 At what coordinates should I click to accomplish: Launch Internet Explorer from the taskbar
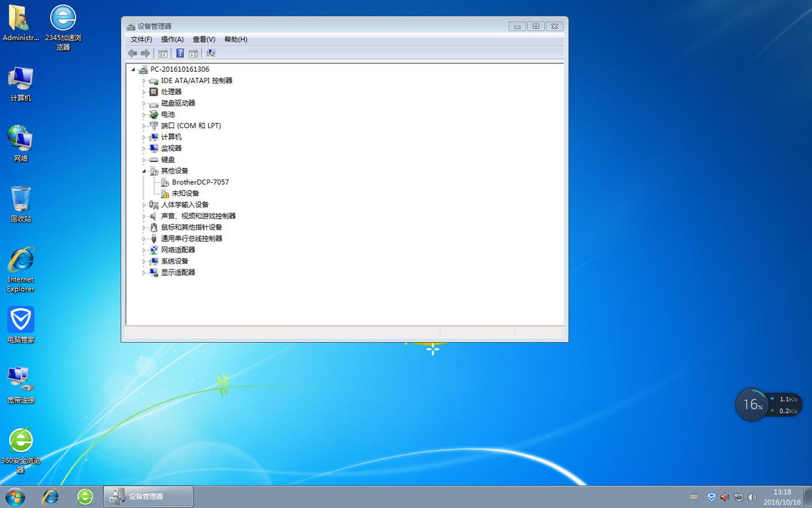coord(50,496)
